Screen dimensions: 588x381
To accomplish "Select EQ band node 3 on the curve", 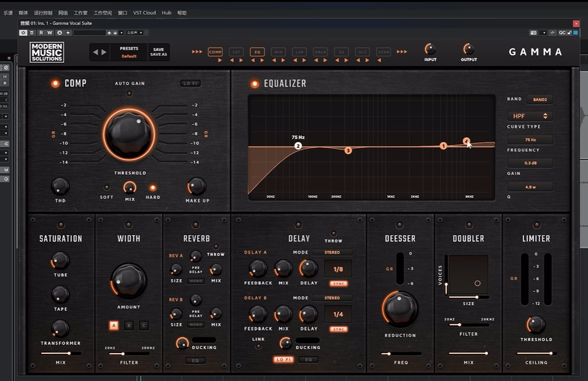I will [x=348, y=150].
